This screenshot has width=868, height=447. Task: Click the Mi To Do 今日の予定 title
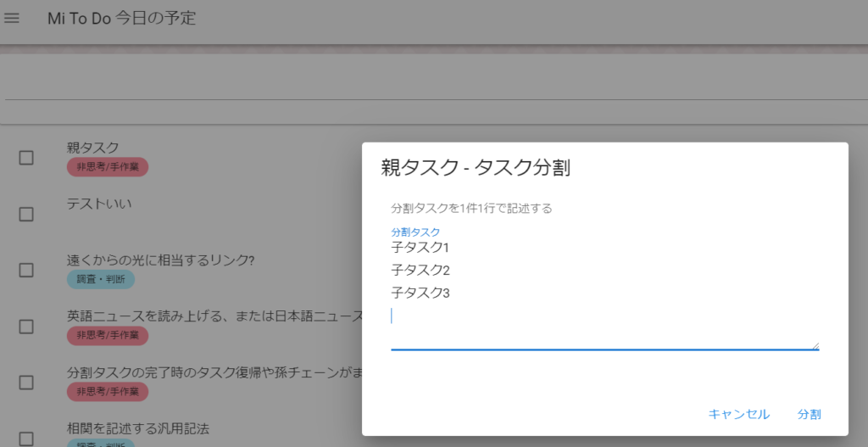121,18
